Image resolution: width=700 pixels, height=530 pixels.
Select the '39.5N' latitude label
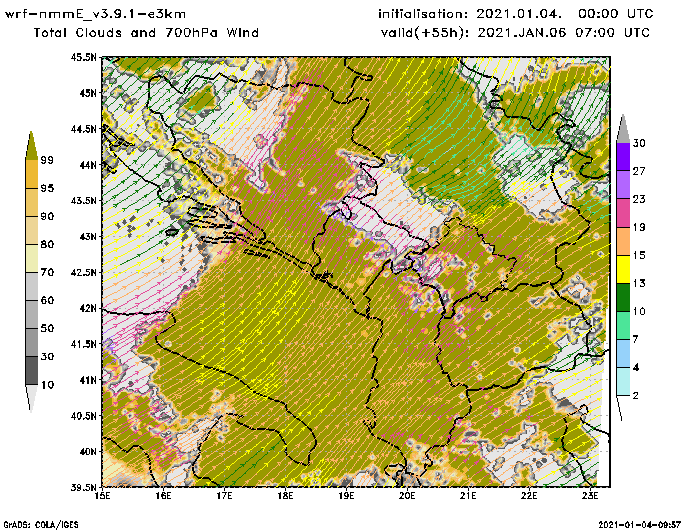83,487
